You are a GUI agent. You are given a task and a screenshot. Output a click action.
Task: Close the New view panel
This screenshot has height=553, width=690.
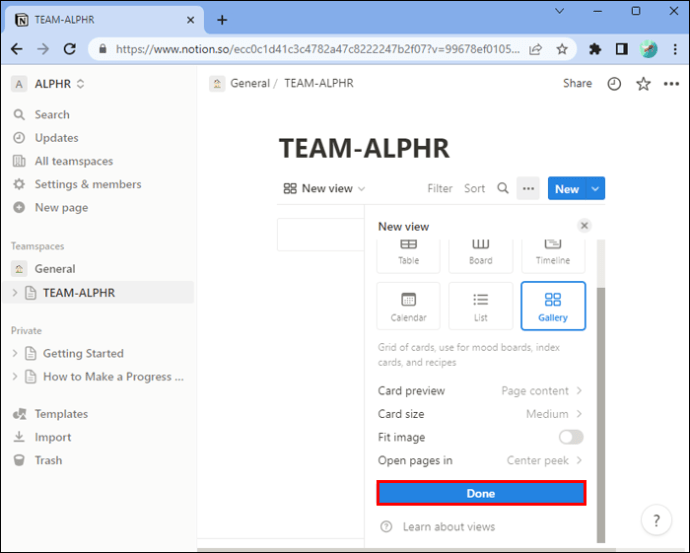point(584,226)
